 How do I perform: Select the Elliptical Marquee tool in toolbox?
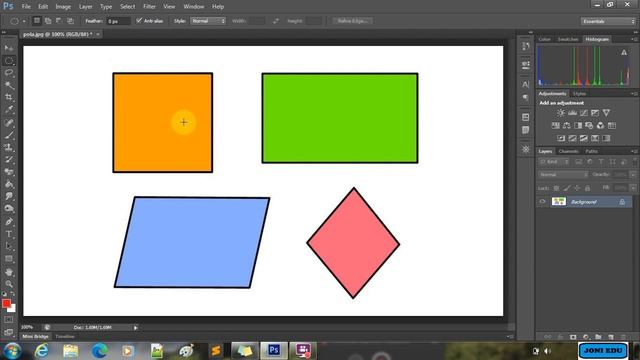(x=9, y=61)
